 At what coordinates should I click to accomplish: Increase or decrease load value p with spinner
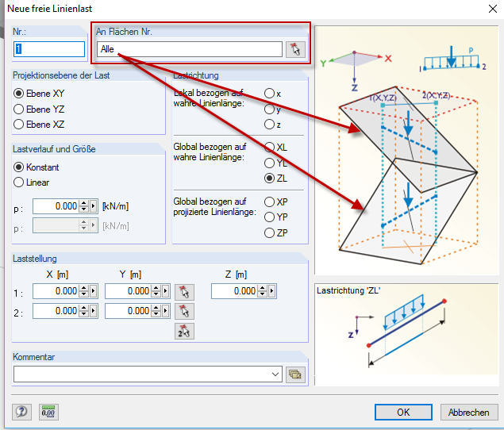pos(84,206)
